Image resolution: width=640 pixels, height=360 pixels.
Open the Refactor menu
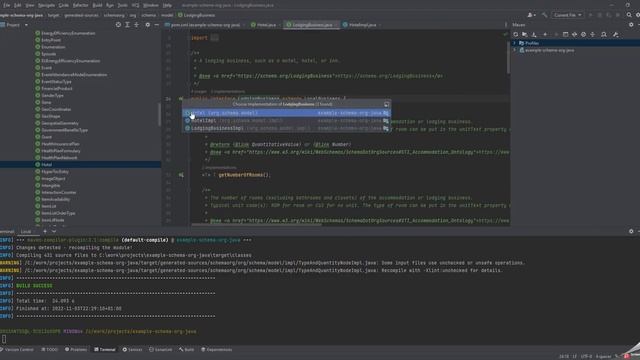click(x=80, y=5)
